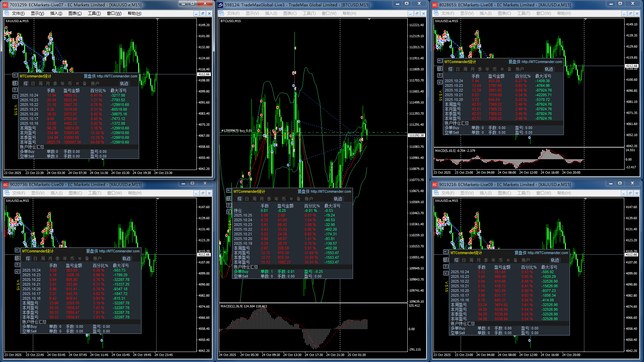The height and width of the screenshot is (362, 644).
Task: Click the '?' help icon on 8028653 stats panel
Action: [440, 75]
